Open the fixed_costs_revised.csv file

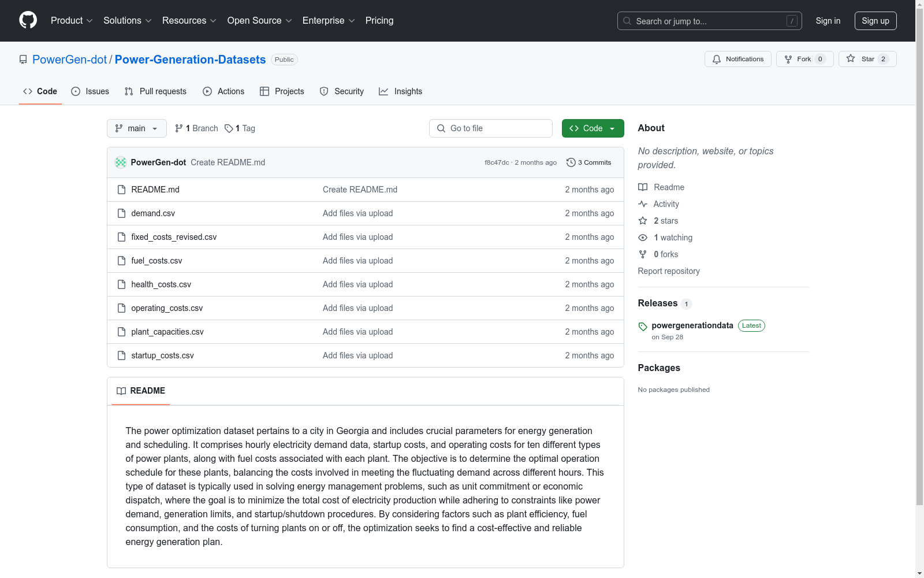tap(174, 237)
